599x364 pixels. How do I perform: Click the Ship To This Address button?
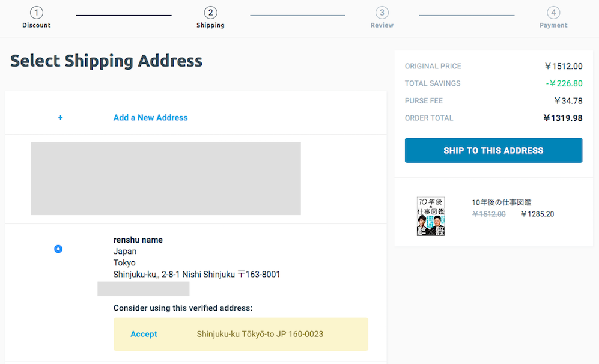tap(493, 150)
